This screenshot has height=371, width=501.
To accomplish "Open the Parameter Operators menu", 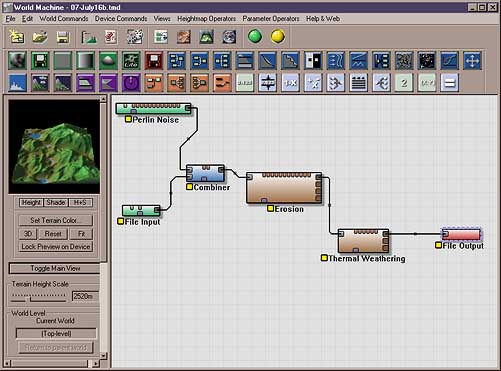I will point(271,19).
